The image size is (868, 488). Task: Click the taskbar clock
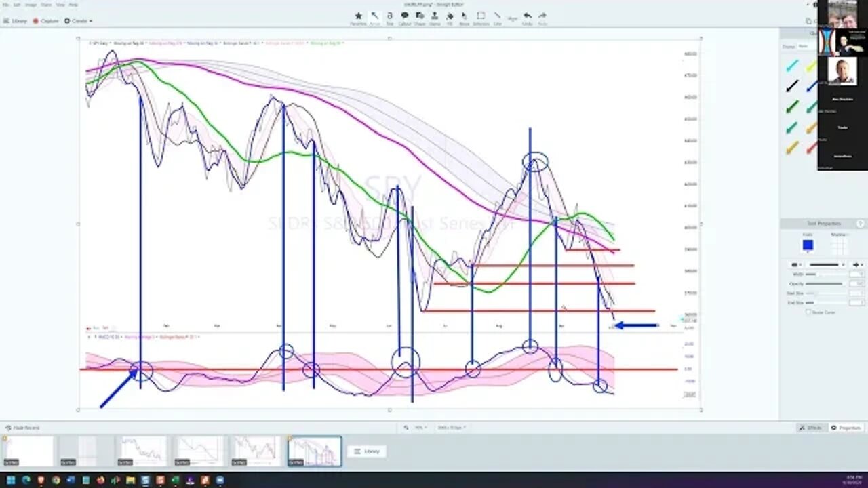click(854, 480)
